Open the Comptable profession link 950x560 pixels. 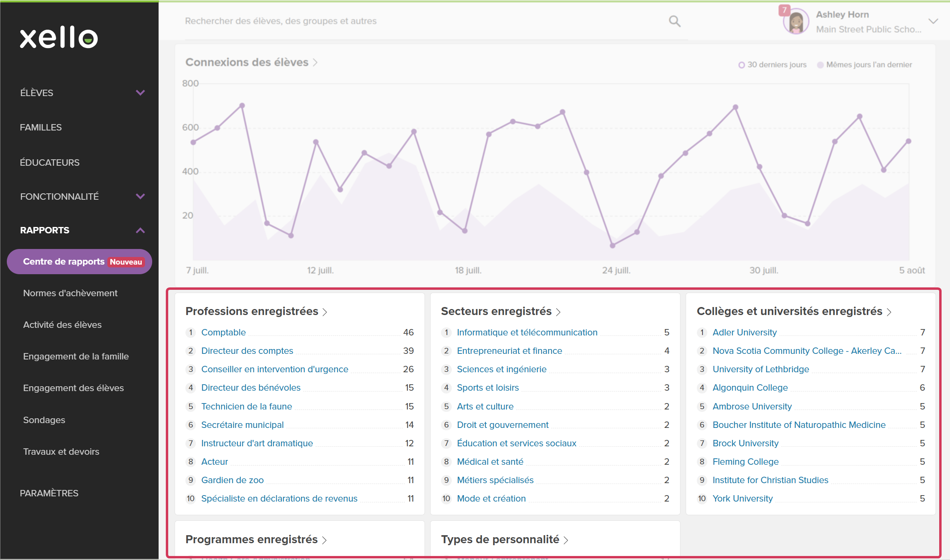(x=223, y=332)
